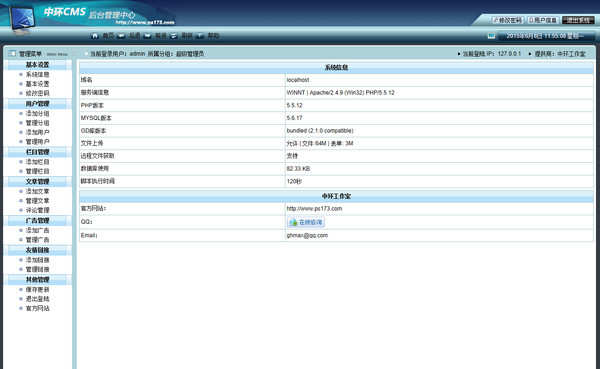600x369 pixels.
Task: Click 退出登陆 in the sidebar
Action: [38, 299]
